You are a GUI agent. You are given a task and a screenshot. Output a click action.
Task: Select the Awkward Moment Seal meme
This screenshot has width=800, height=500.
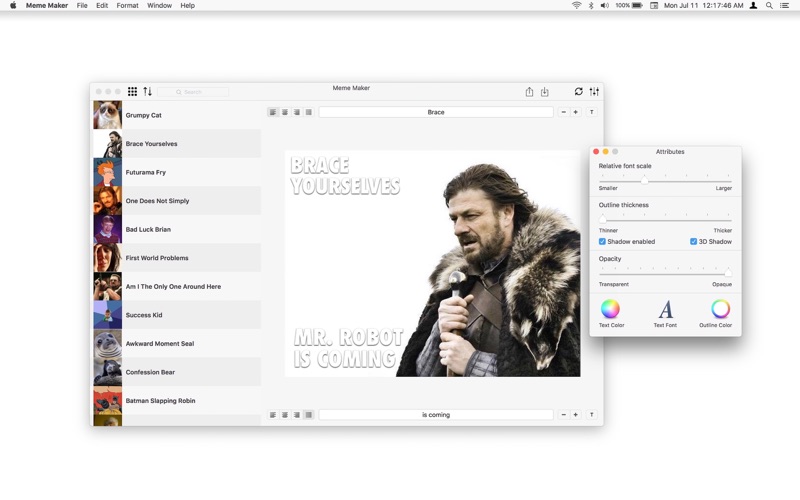tap(177, 343)
